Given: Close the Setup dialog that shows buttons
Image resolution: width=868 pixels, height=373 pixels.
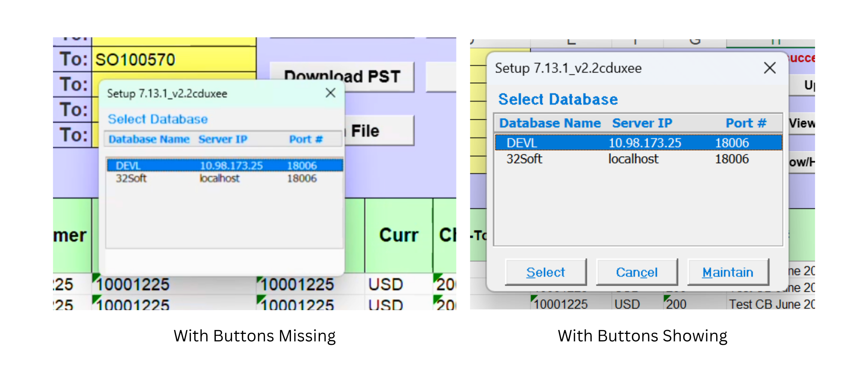Looking at the screenshot, I should 770,68.
